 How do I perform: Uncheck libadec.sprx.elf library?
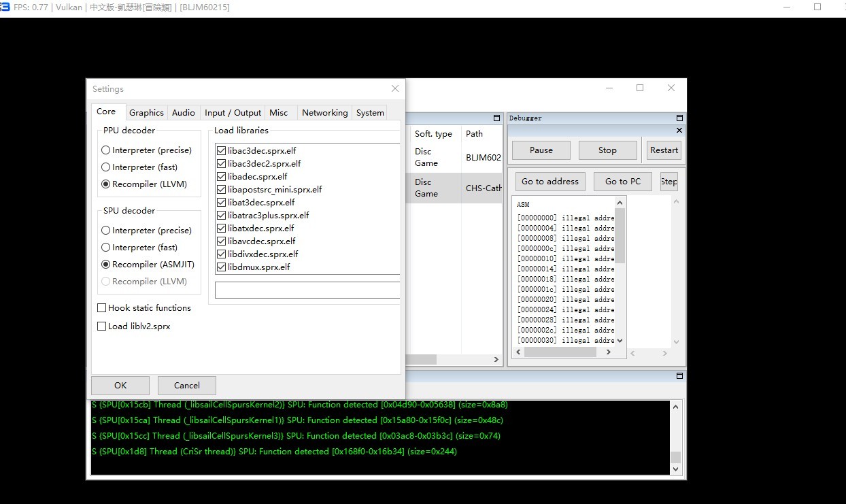click(x=221, y=177)
